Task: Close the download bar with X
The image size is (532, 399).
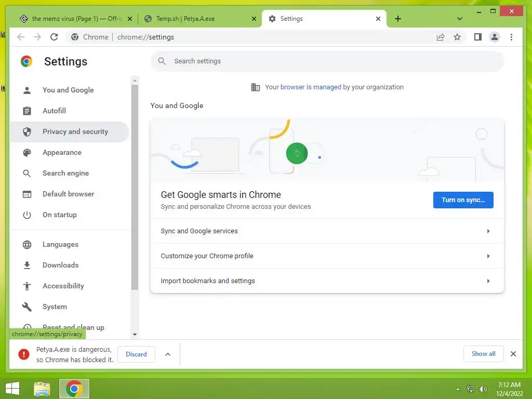Action: [x=513, y=354]
